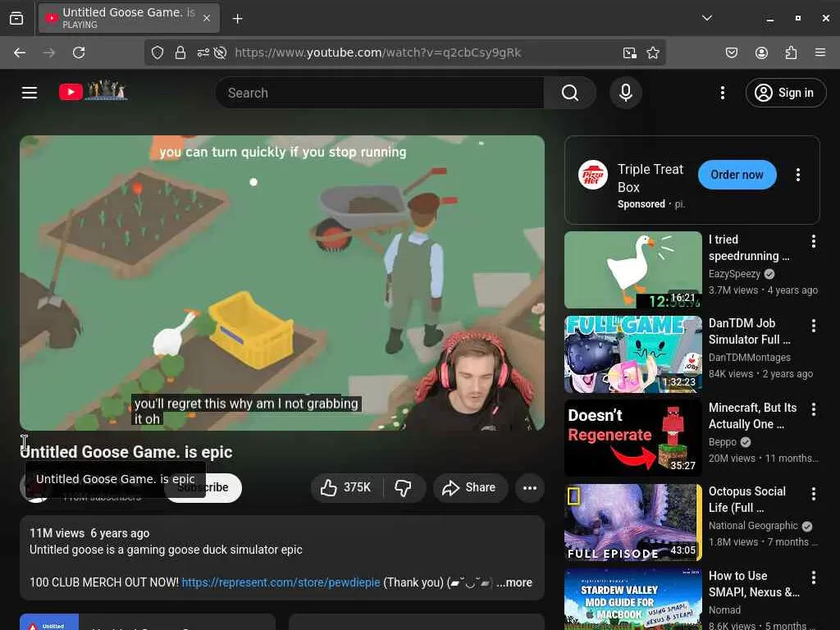Start voice search with microphone icon

[x=626, y=93]
